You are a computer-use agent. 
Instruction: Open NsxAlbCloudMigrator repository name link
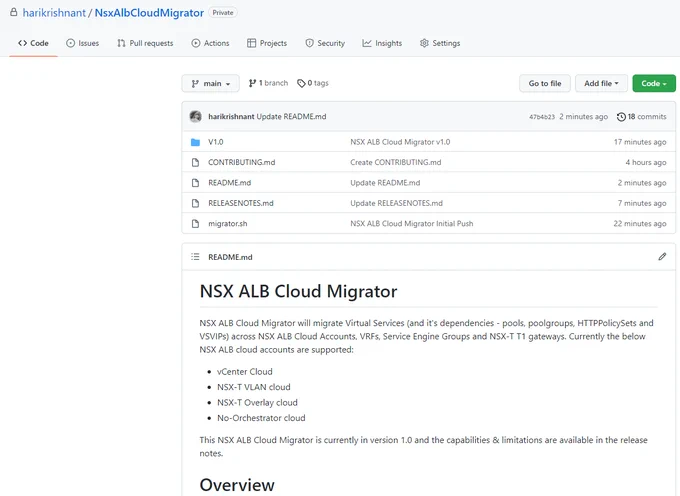149,13
